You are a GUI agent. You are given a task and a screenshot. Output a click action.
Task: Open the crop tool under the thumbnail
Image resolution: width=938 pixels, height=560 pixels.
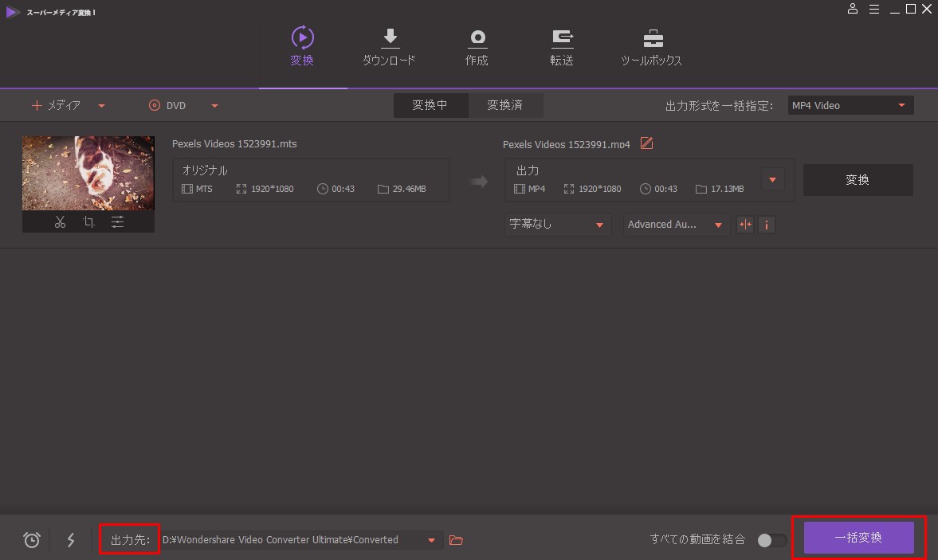click(88, 222)
